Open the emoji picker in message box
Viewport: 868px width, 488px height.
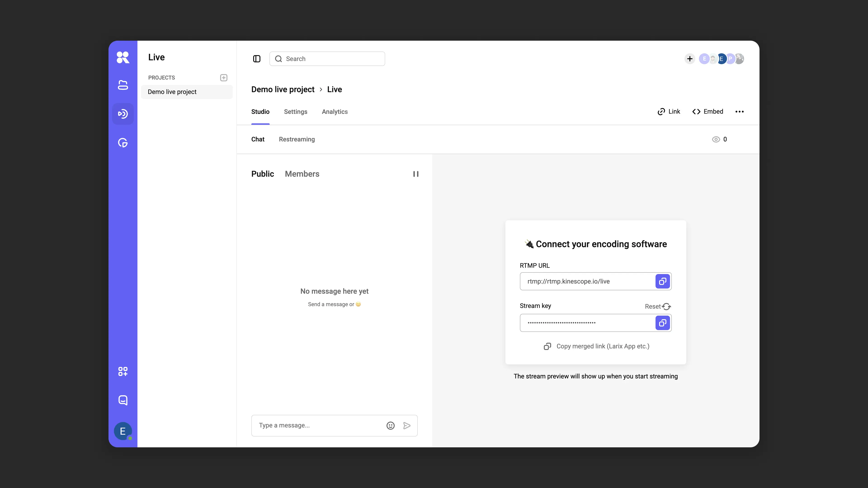(391, 426)
